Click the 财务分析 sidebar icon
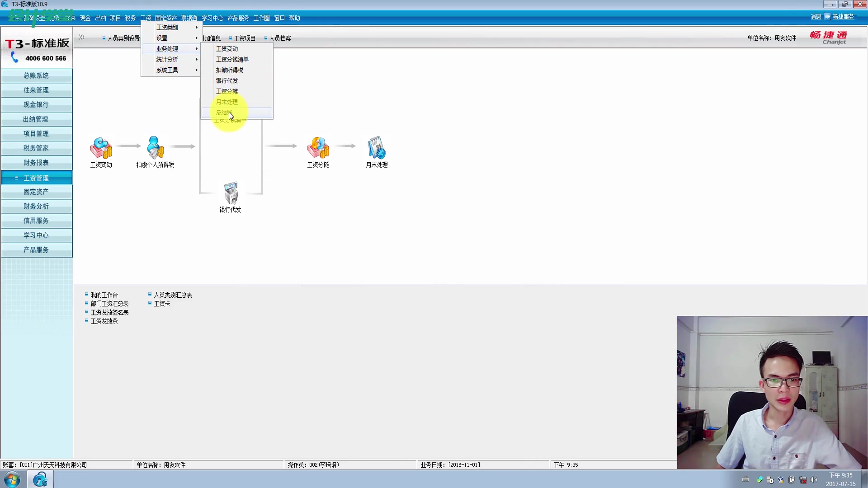This screenshot has height=488, width=868. (36, 206)
